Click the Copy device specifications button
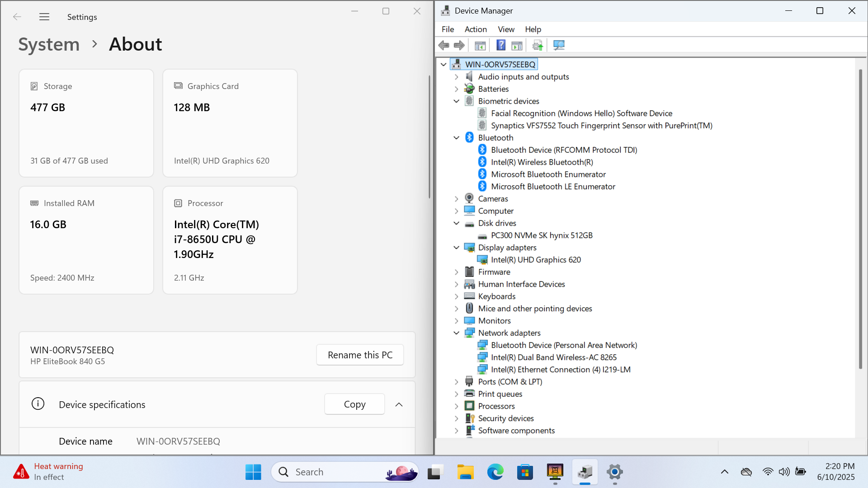This screenshot has width=868, height=488. (x=354, y=404)
